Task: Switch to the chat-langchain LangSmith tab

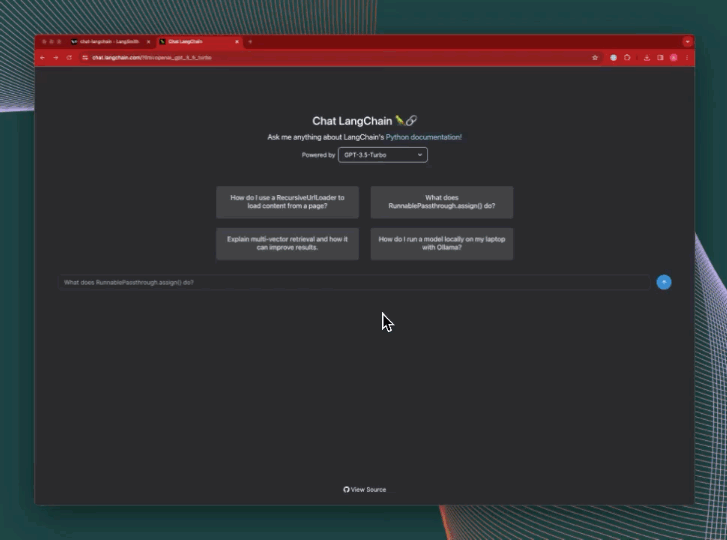Action: click(110, 42)
